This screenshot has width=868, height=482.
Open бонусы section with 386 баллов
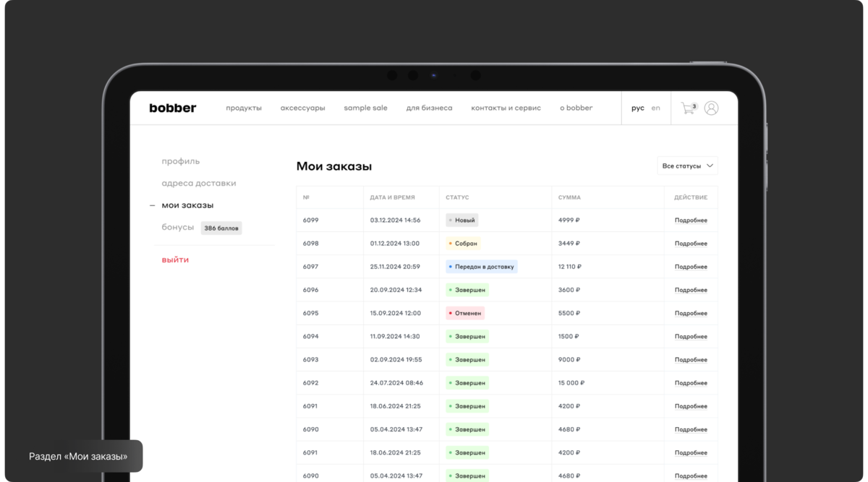178,228
